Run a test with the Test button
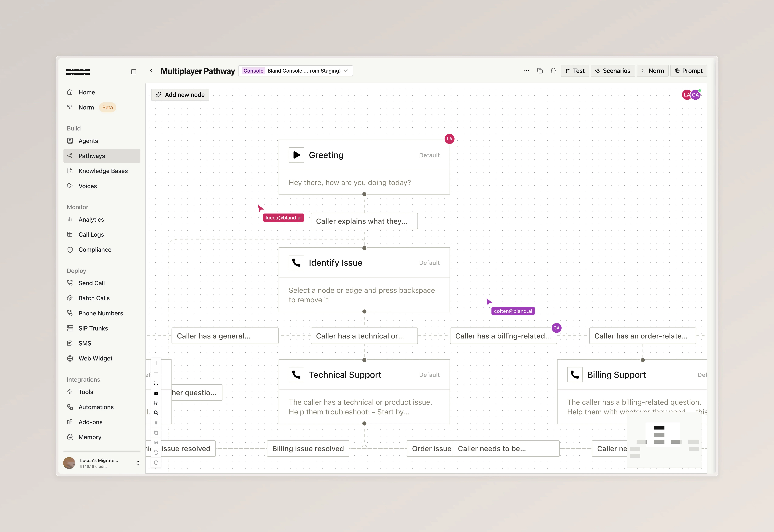The image size is (774, 532). click(575, 71)
